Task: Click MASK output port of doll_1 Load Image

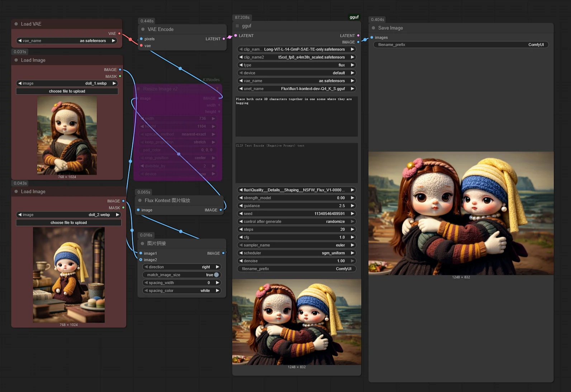Action: point(120,76)
